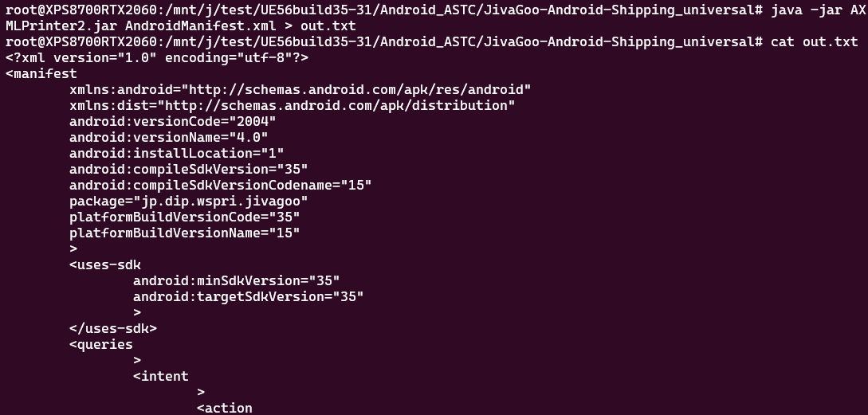The width and height of the screenshot is (868, 415).
Task: Click the android:targetSdkVersion="35" attribute
Action: tap(248, 296)
